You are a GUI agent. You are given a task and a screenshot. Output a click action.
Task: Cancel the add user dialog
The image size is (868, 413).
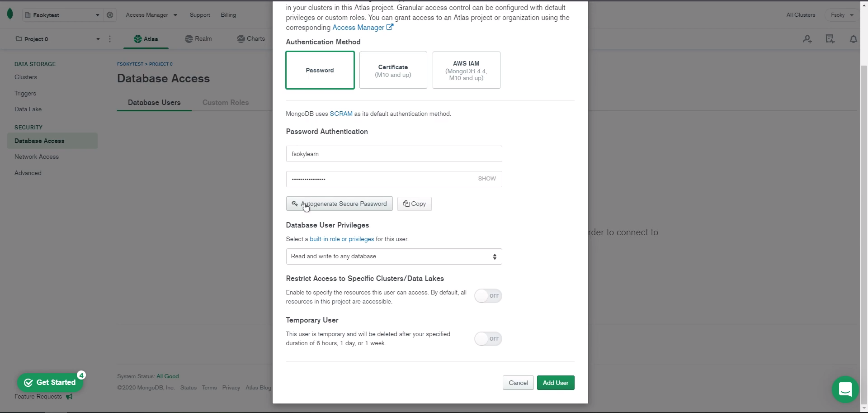518,383
